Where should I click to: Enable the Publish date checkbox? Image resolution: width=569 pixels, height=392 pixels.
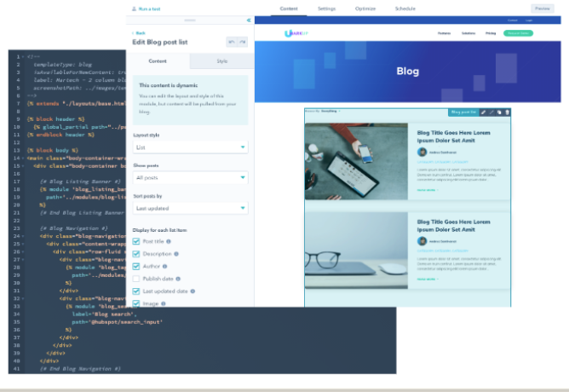click(136, 279)
